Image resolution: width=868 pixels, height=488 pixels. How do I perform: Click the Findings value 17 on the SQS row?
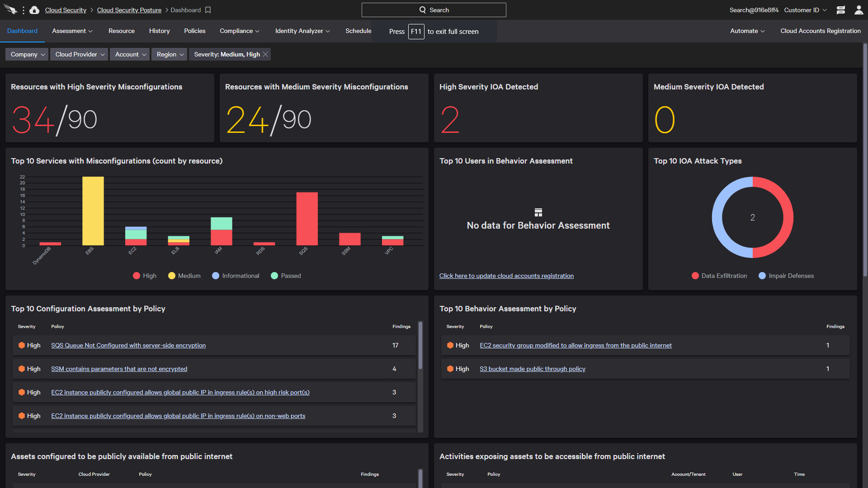395,345
